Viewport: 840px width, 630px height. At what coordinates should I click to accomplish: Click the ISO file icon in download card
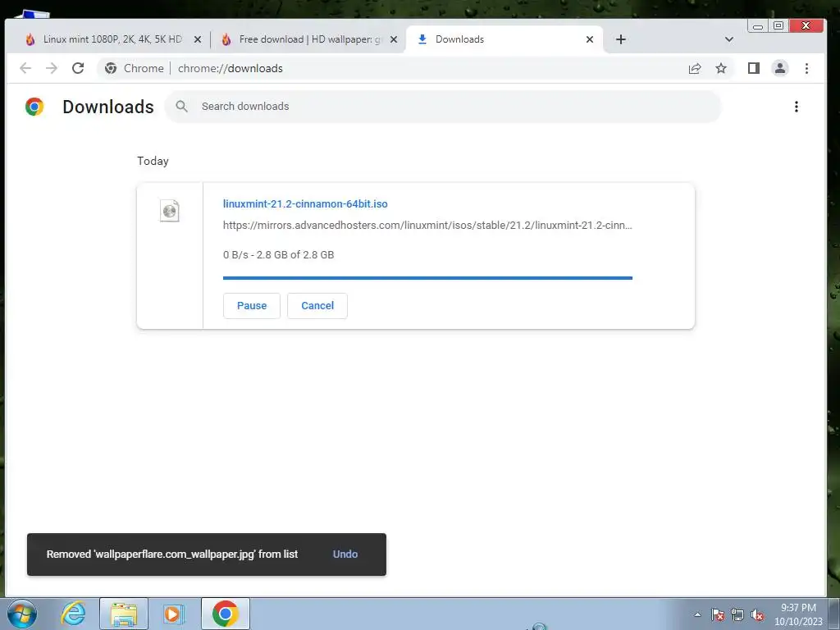(169, 211)
